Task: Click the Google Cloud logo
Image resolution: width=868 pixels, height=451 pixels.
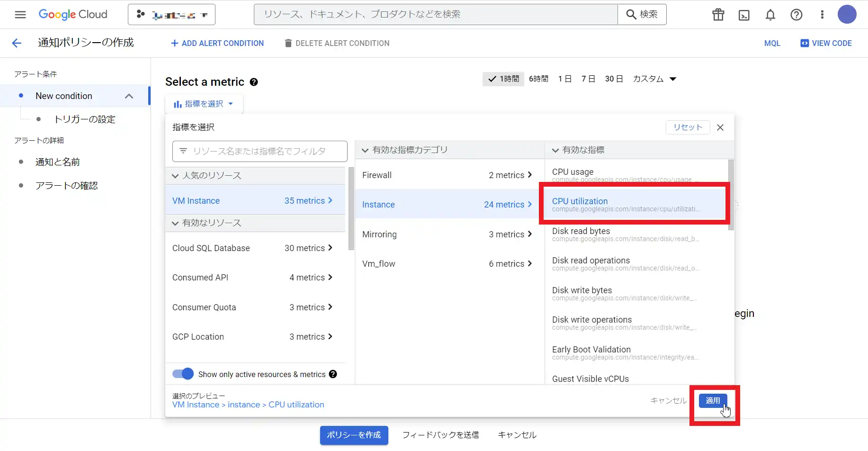Action: [x=73, y=15]
